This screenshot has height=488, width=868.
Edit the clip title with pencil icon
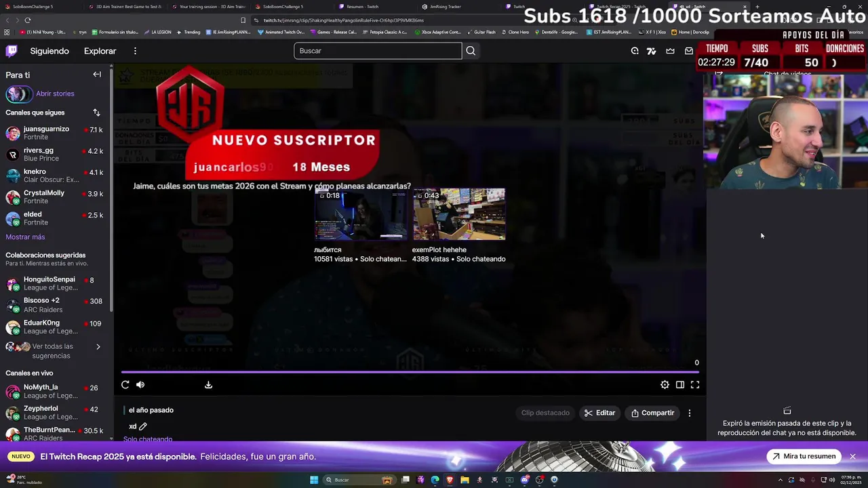143,426
